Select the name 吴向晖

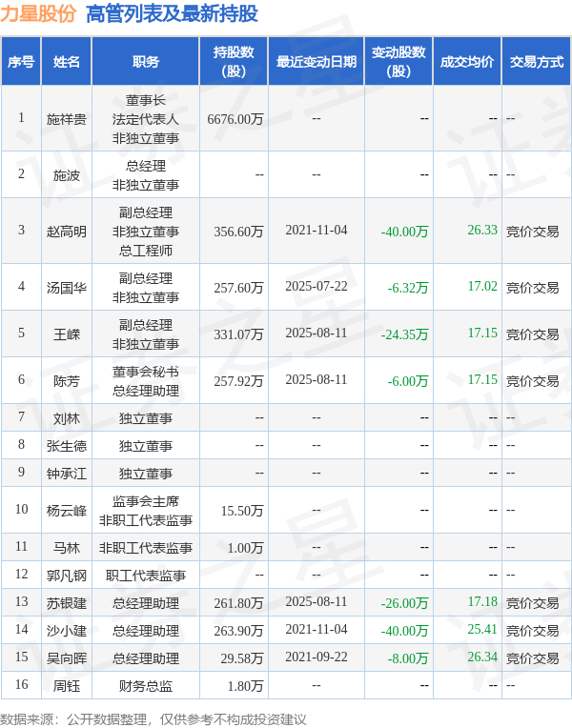point(67,658)
